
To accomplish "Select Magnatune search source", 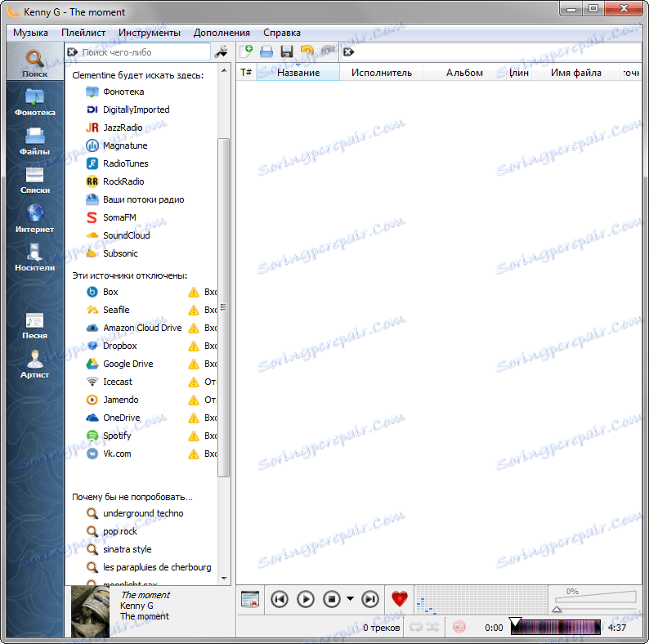I will click(x=116, y=145).
